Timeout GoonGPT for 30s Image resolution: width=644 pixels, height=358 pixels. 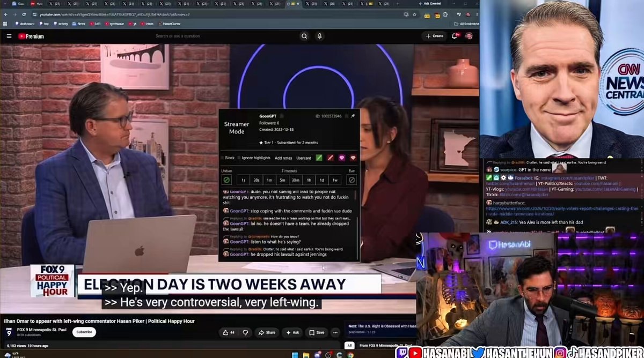coord(257,180)
